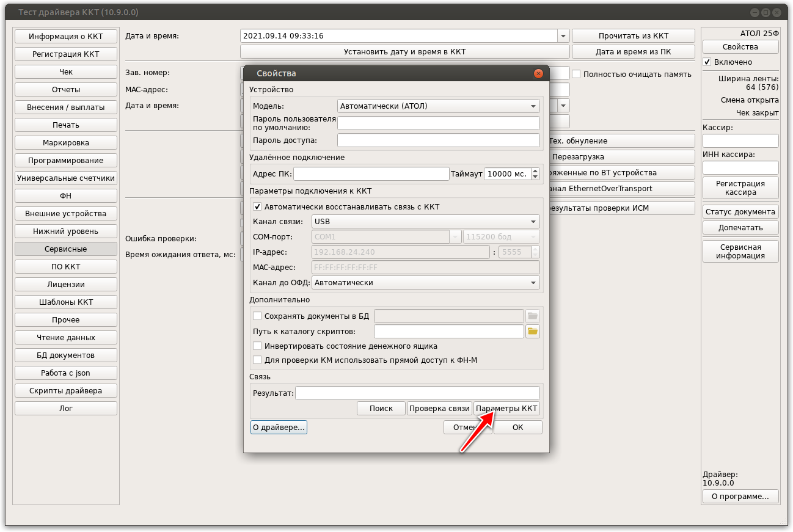Click the Результат output field
793x532 pixels.
417,393
